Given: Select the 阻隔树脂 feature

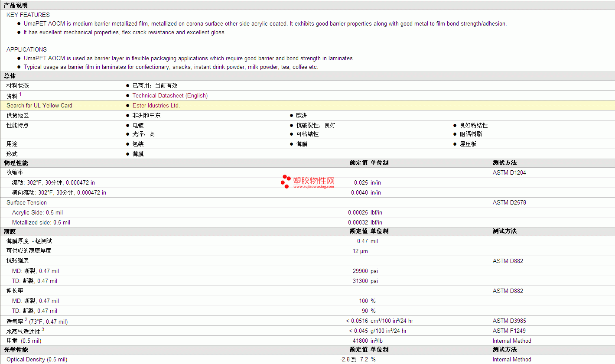Looking at the screenshot, I should coord(471,134).
